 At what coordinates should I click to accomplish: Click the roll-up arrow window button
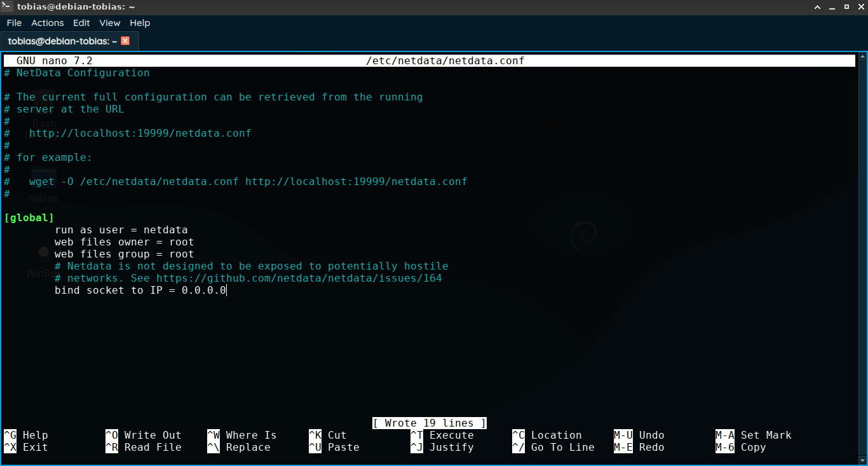point(818,7)
